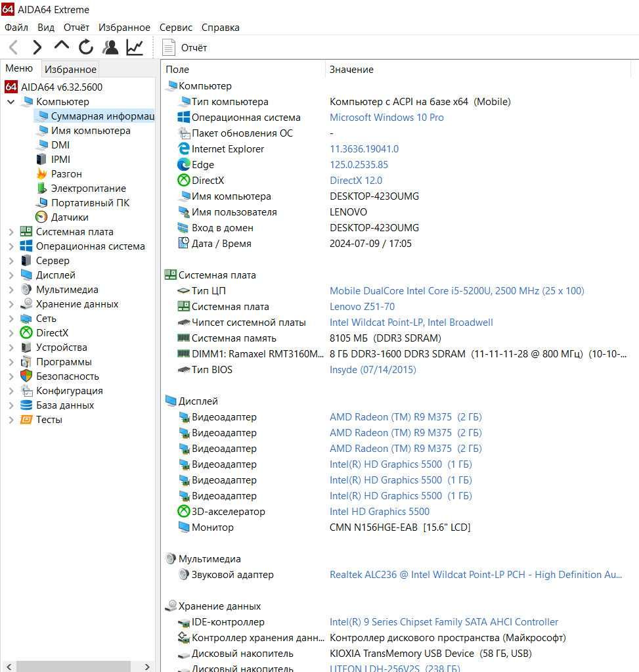Image resolution: width=639 pixels, height=672 pixels.
Task: Expand the Мультимедиа tree node
Action: coord(11,290)
